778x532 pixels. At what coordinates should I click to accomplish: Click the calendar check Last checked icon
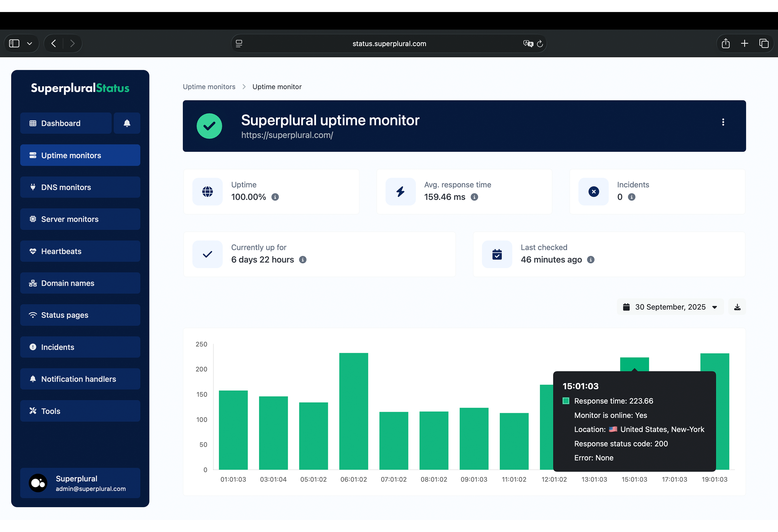497,254
